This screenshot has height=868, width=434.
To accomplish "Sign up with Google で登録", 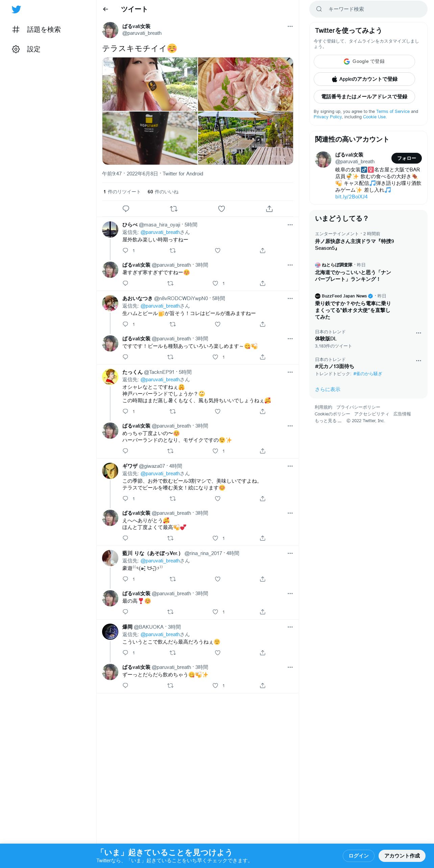I will click(x=364, y=62).
